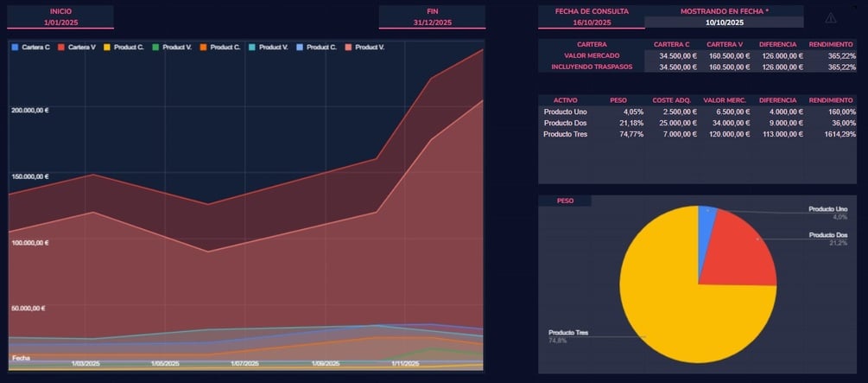Click the 200.000,00 € axis label
Screen dimensions: 868x383
click(x=30, y=111)
